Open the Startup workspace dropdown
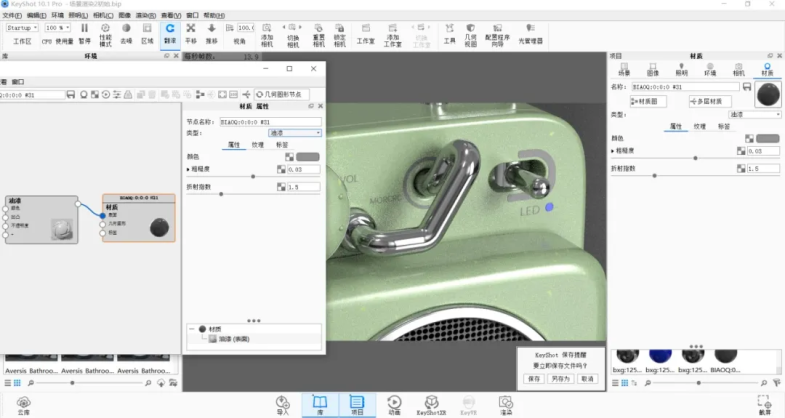This screenshot has width=785, height=418. tap(24, 28)
